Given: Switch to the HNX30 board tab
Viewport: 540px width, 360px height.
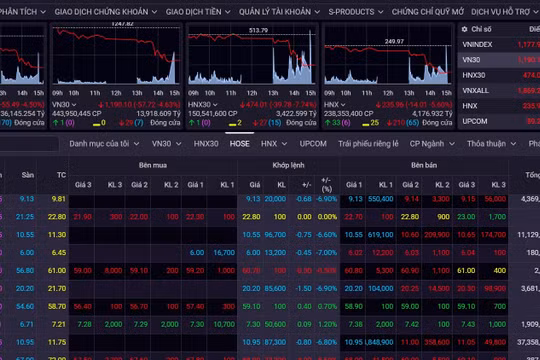Looking at the screenshot, I should coord(206,144).
